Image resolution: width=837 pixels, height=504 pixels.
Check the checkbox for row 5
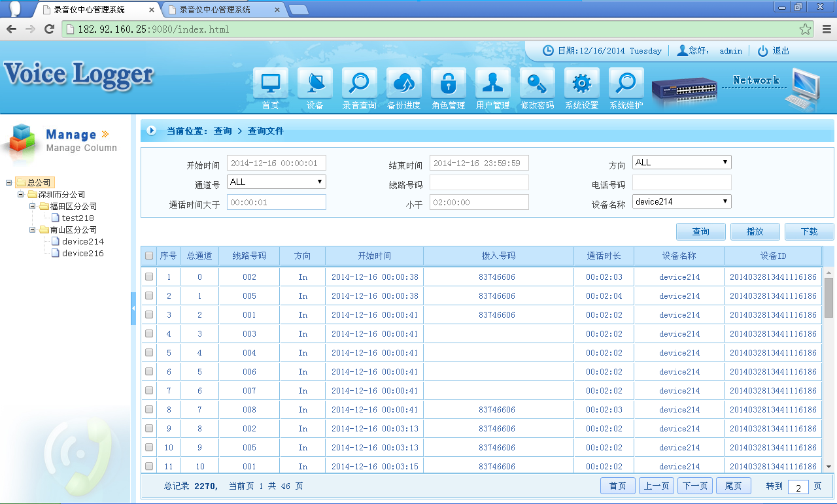pos(149,353)
